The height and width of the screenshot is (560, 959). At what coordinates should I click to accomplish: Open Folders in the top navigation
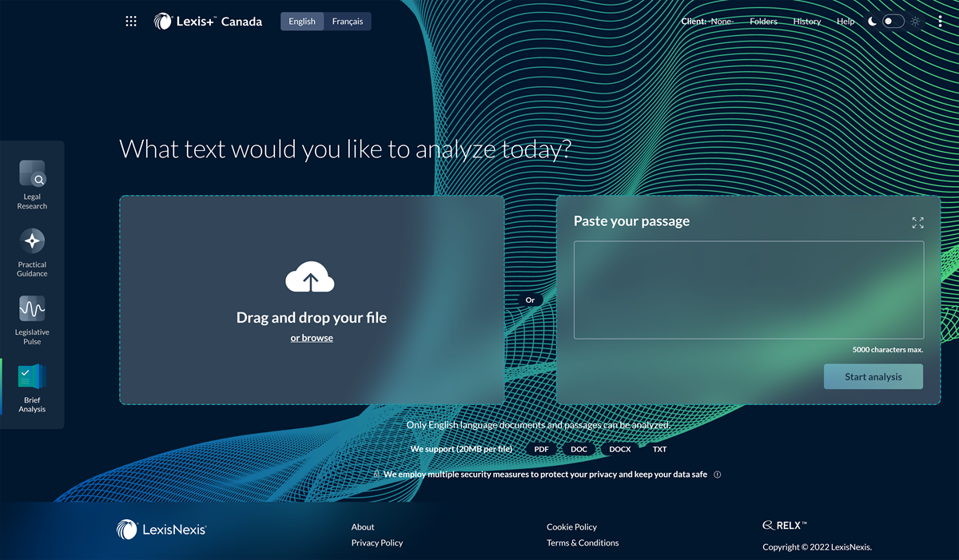pos(763,22)
